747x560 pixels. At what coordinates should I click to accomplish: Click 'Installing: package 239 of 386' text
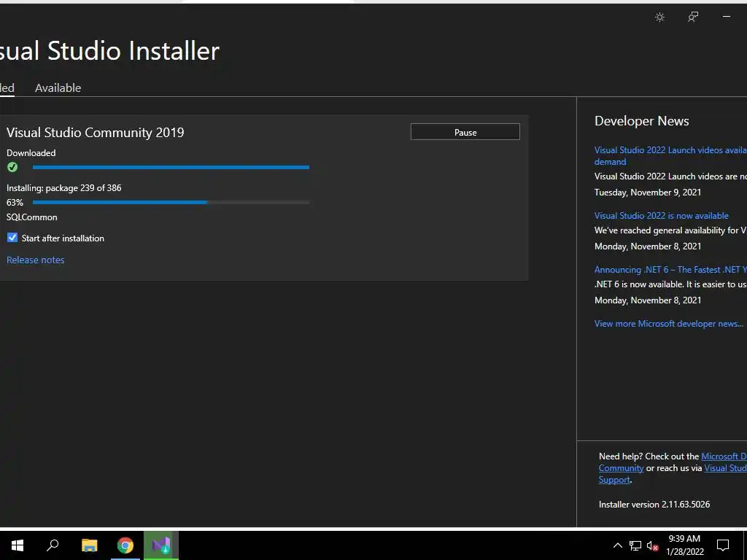click(x=64, y=188)
